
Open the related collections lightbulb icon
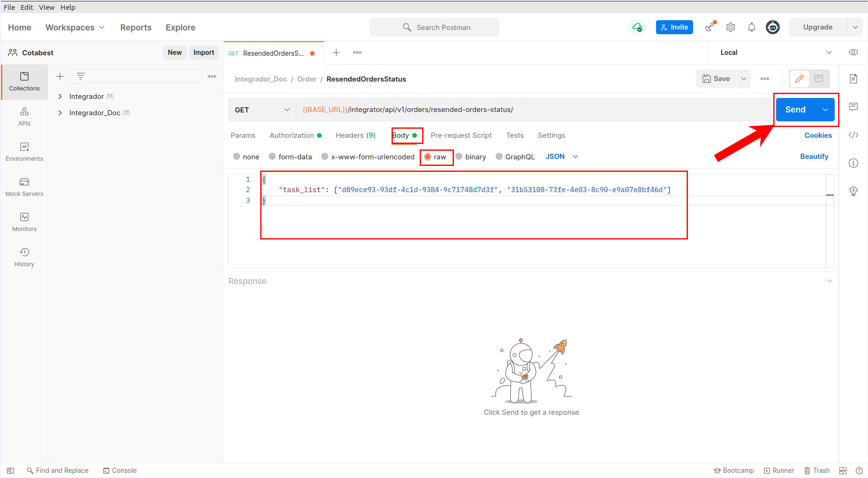click(853, 191)
